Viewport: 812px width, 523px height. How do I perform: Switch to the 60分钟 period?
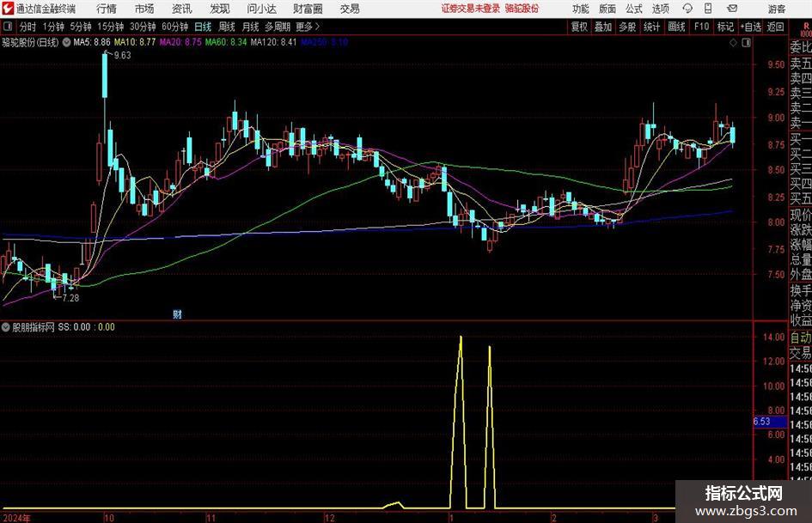[174, 27]
